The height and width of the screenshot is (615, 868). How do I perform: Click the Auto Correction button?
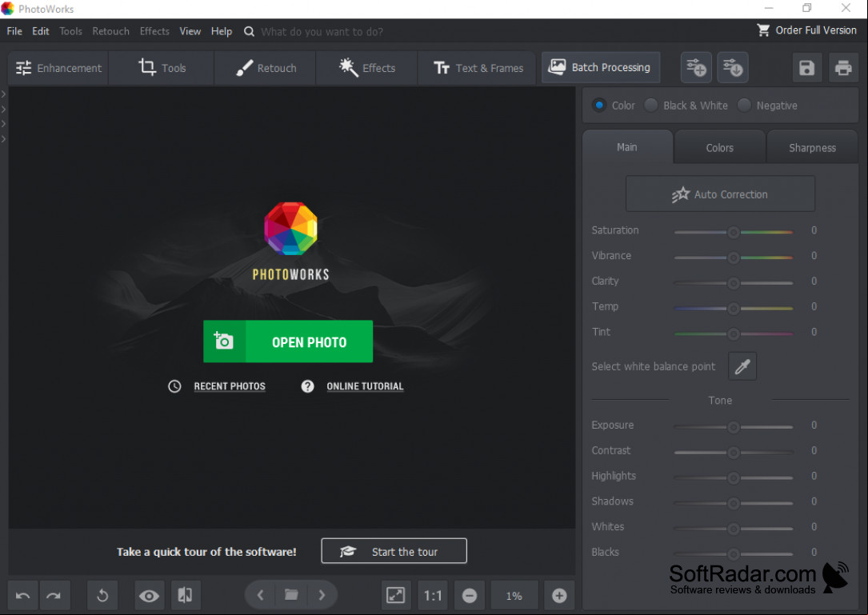coord(720,194)
